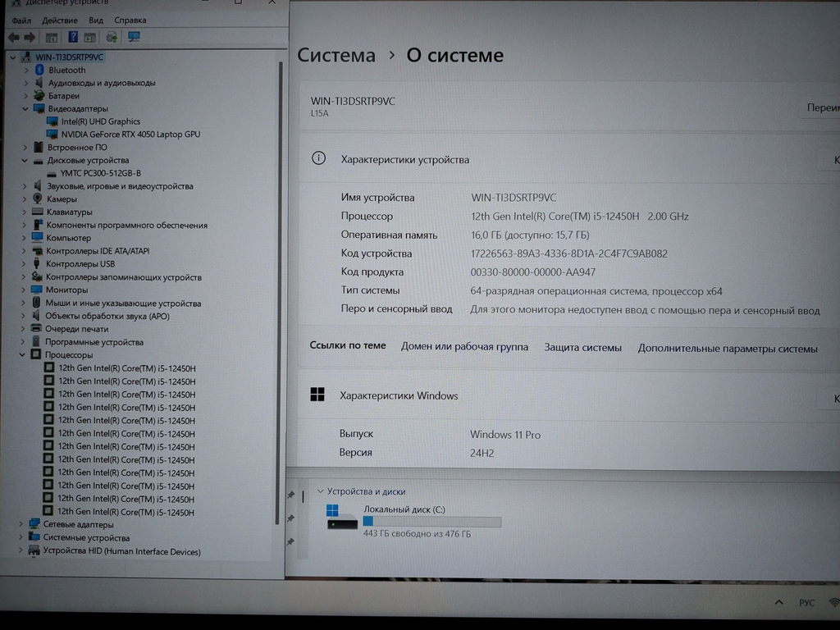This screenshot has height=630, width=840.
Task: Click the info icon beside Характеристики устройства
Action: 319,159
